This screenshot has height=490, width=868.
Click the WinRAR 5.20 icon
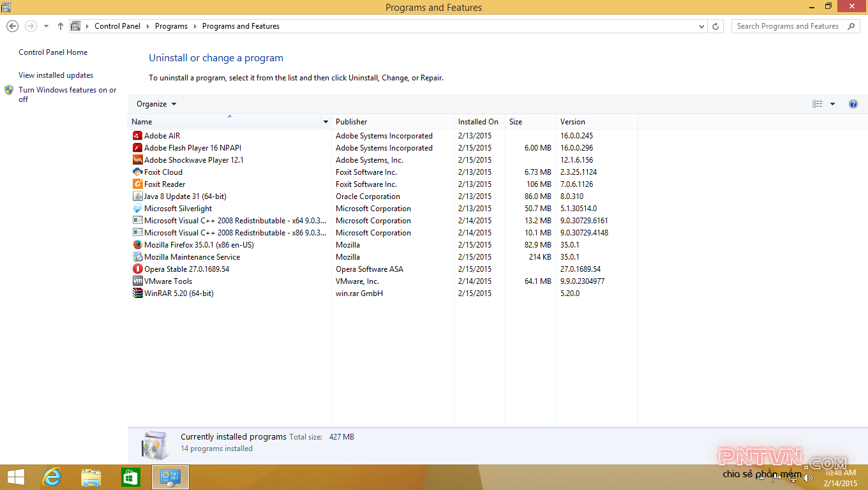coord(137,293)
